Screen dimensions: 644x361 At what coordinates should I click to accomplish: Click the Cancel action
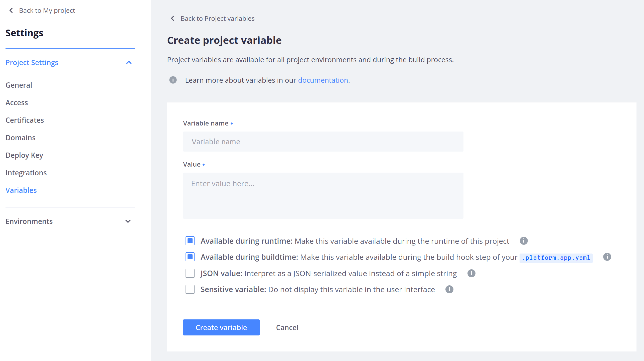pos(287,327)
